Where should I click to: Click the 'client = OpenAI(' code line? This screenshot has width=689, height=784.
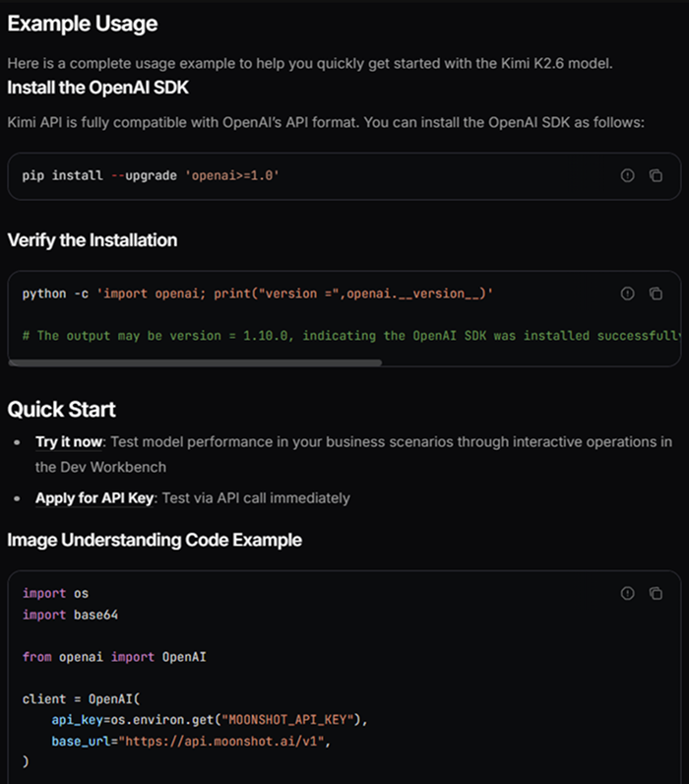[81, 699]
